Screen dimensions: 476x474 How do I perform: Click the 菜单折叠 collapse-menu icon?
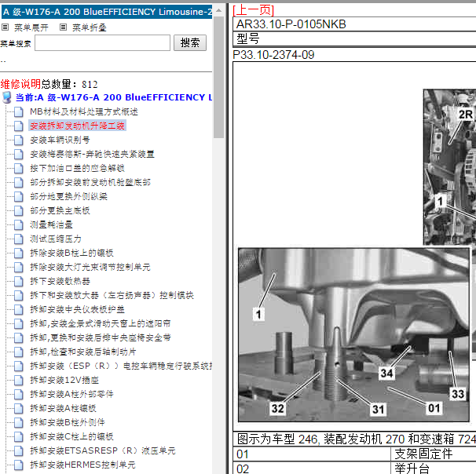click(x=63, y=27)
